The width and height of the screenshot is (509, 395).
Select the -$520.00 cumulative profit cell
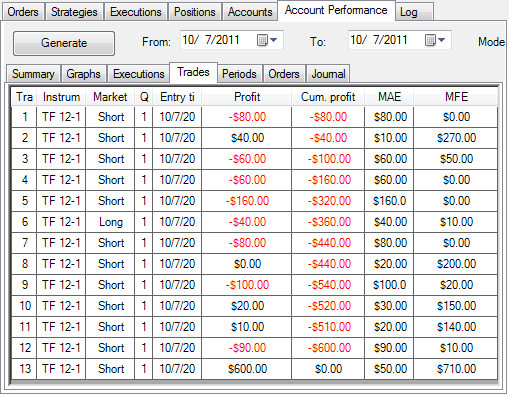tap(328, 306)
